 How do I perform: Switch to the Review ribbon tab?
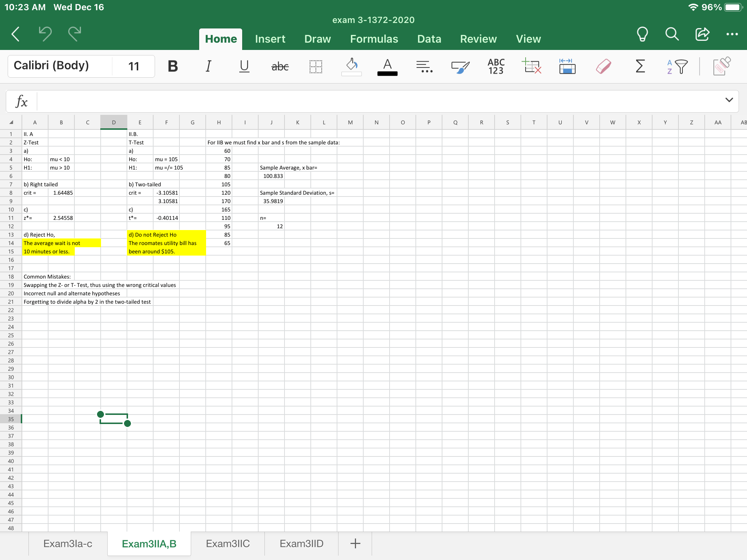tap(479, 39)
